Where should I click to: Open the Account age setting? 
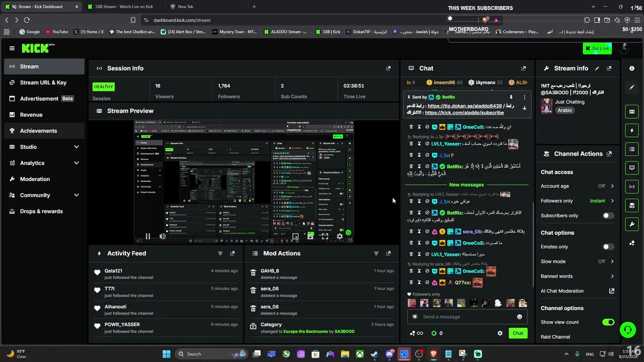[x=578, y=186]
